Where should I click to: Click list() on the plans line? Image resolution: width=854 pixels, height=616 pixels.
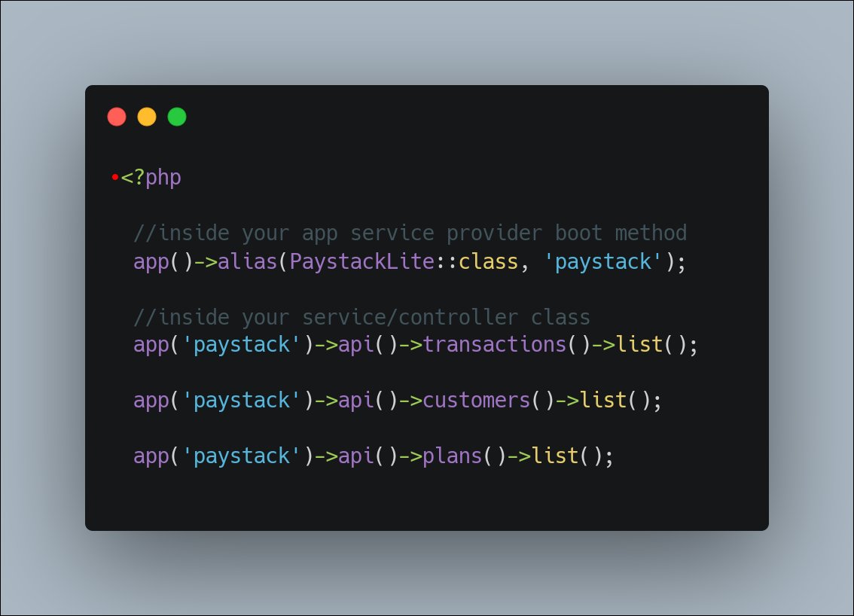[567, 456]
